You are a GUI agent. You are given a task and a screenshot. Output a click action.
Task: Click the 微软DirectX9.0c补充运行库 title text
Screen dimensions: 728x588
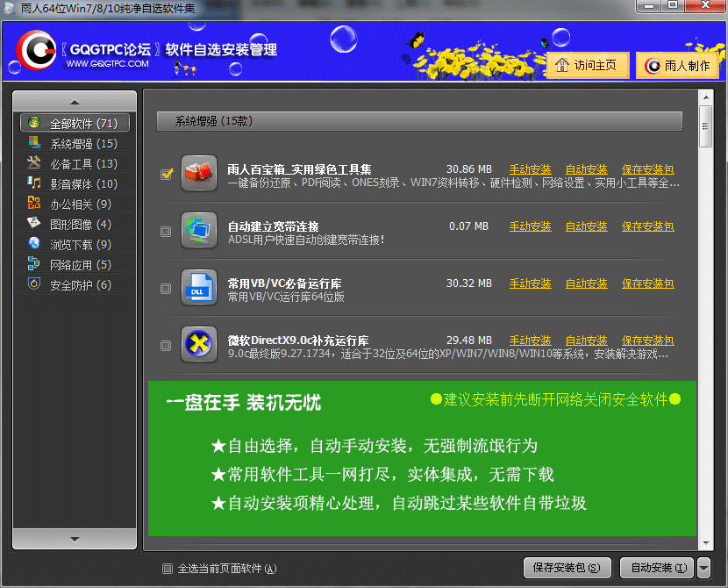coord(298,341)
